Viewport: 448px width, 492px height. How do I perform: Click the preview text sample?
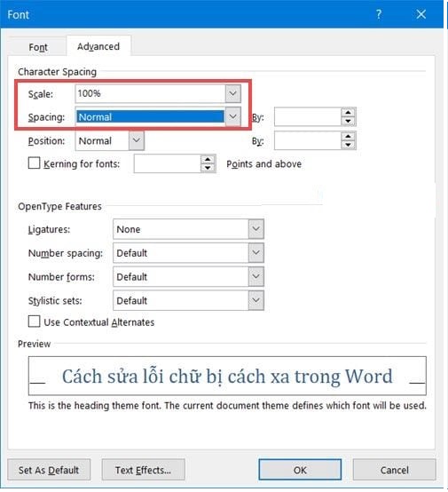[x=227, y=376]
